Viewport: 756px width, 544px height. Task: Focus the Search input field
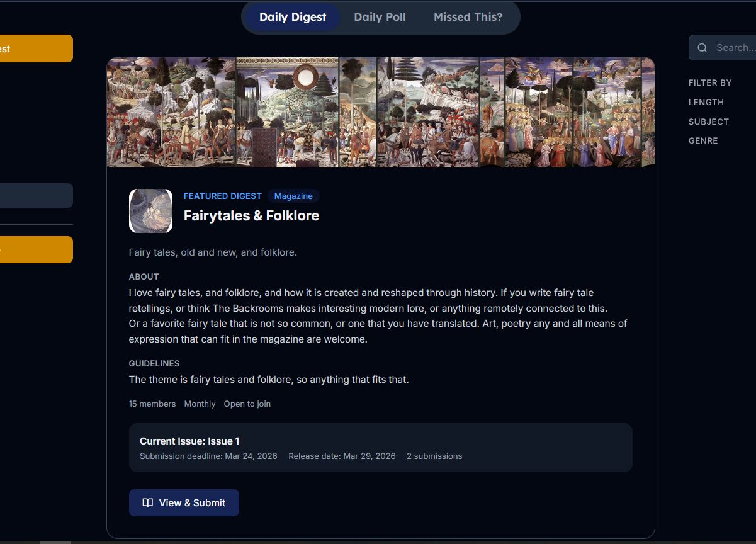pos(734,48)
